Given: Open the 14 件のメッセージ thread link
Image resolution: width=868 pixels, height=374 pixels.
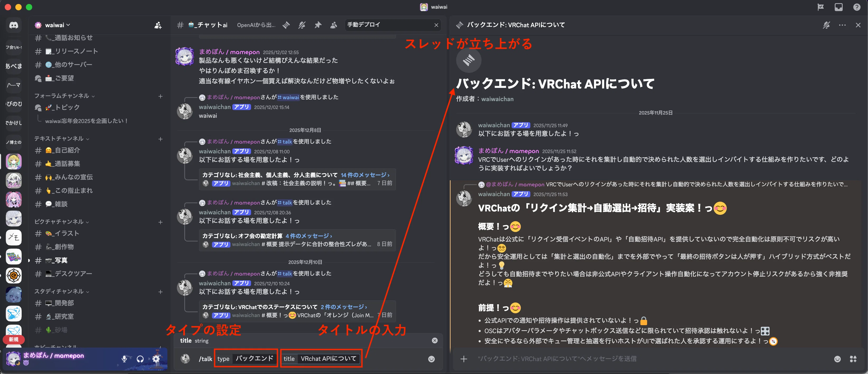Looking at the screenshot, I should point(365,175).
